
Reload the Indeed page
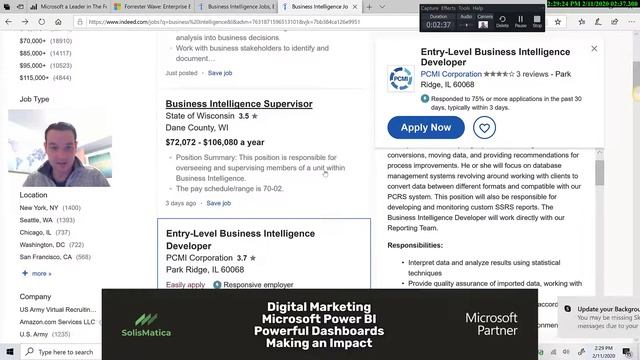coord(41,22)
